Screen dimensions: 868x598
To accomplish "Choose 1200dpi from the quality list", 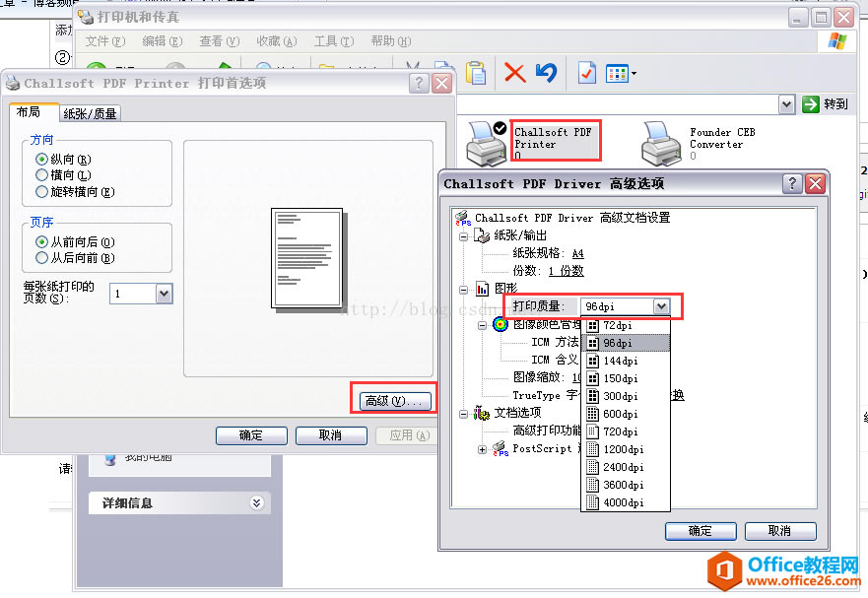I will (x=626, y=449).
